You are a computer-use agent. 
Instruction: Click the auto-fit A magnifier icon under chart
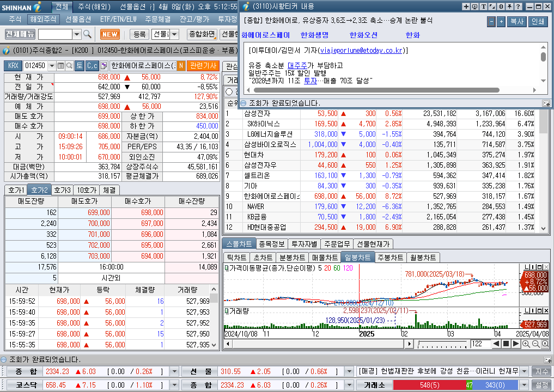[545, 344]
